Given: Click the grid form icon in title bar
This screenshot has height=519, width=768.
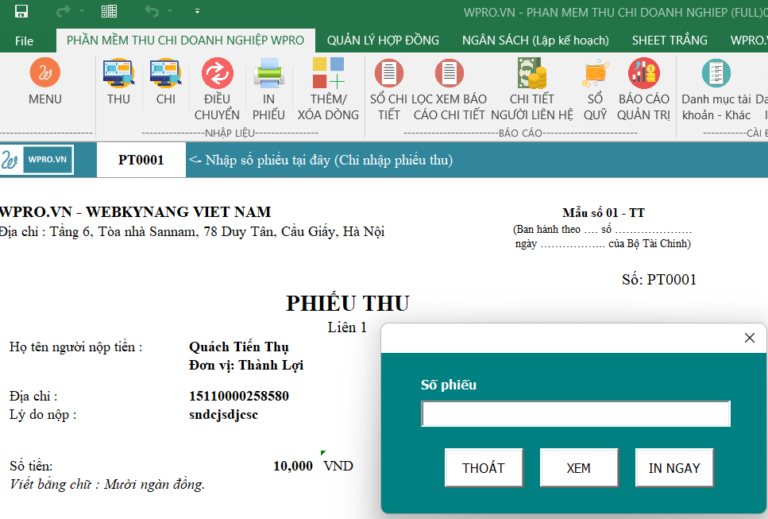Looking at the screenshot, I should [x=109, y=11].
